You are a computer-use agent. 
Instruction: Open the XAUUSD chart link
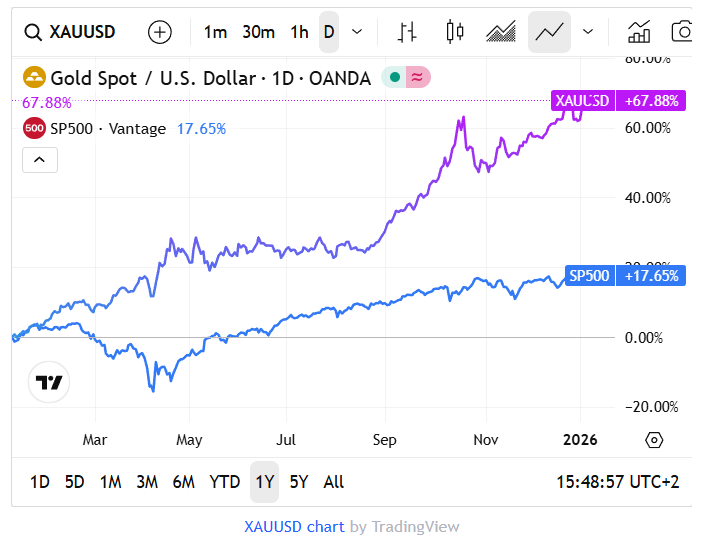click(x=294, y=527)
